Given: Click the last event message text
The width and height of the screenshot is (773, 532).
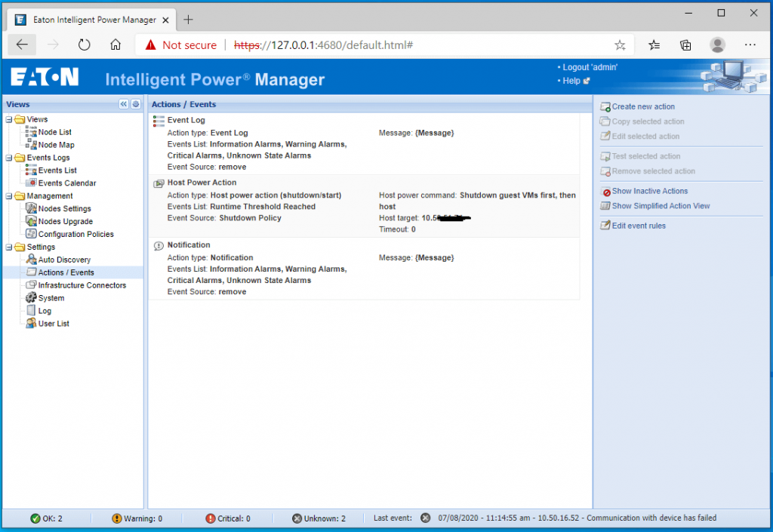Looking at the screenshot, I should (x=577, y=518).
